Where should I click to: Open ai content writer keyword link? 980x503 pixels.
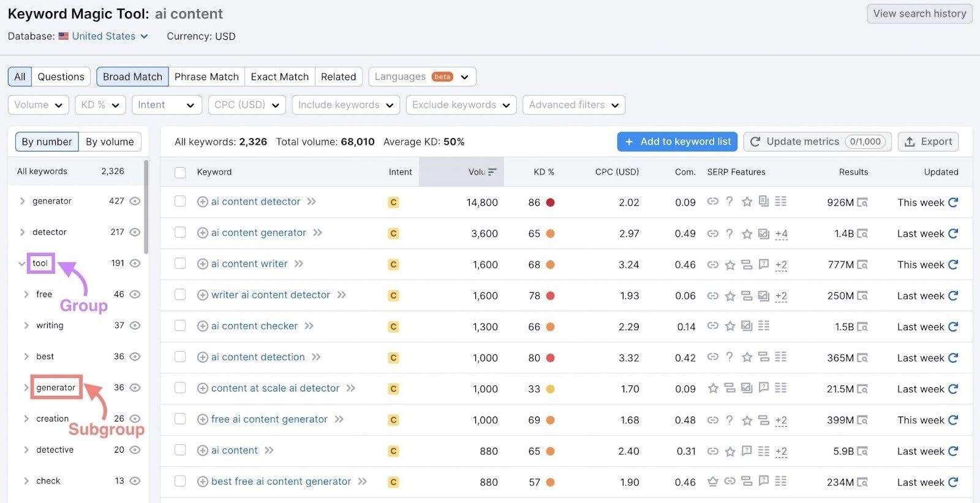point(249,263)
